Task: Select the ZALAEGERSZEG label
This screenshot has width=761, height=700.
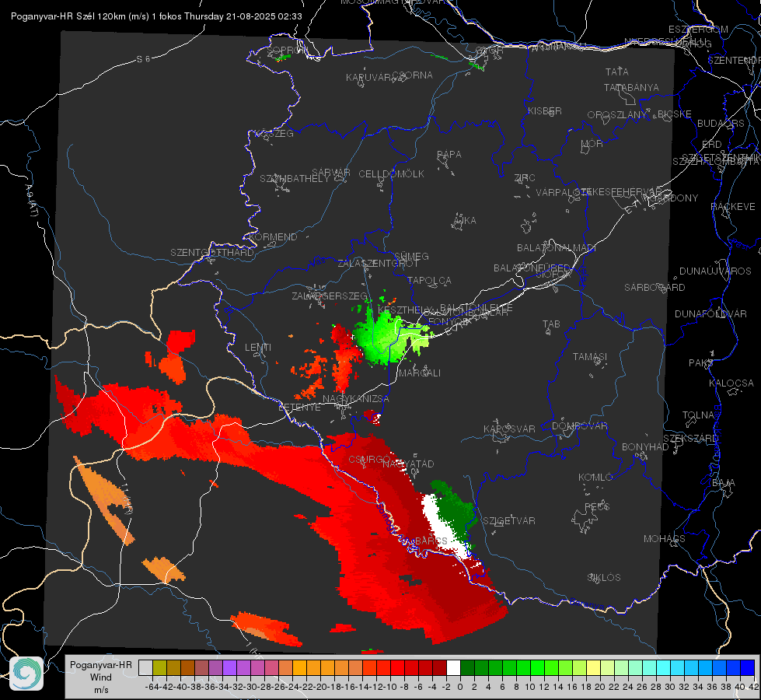Action: (330, 296)
